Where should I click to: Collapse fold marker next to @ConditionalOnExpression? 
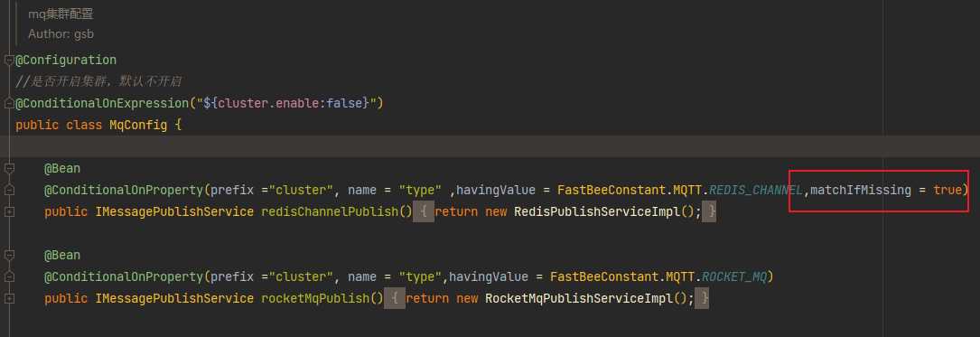pos(9,102)
